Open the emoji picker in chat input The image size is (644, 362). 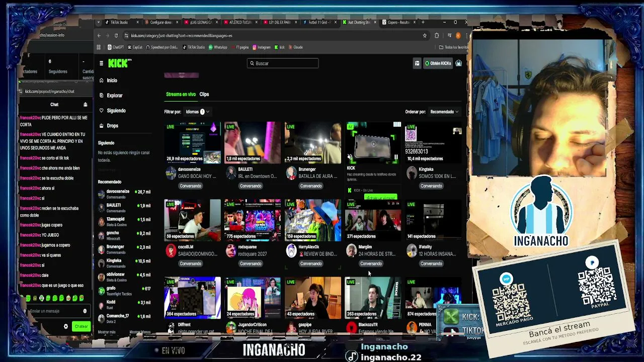tap(85, 311)
